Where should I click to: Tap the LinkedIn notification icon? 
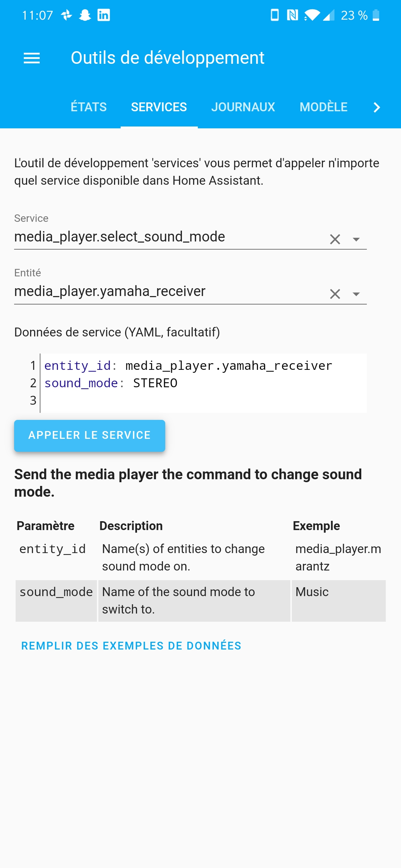(x=104, y=15)
